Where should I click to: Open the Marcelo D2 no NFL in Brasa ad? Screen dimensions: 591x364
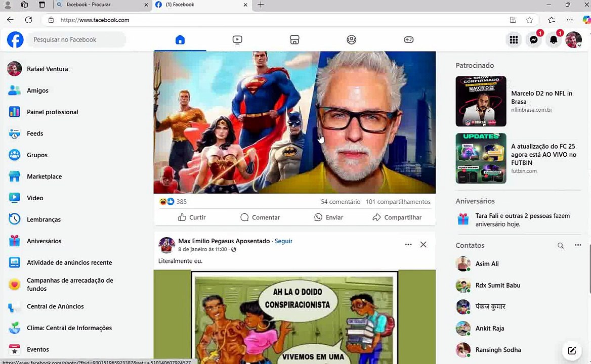tap(518, 101)
